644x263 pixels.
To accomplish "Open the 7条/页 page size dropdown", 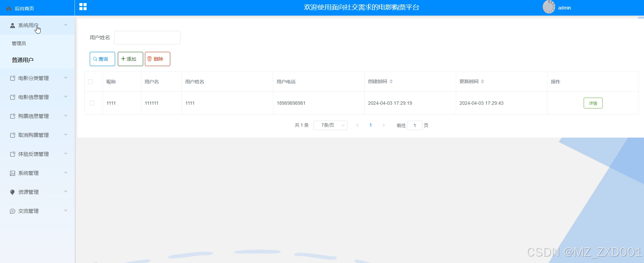I will click(x=330, y=125).
